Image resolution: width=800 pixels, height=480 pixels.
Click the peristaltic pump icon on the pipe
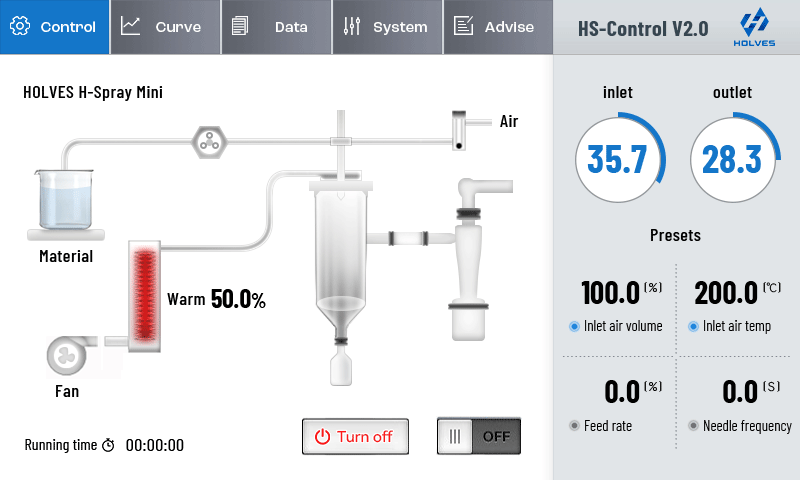[209, 141]
